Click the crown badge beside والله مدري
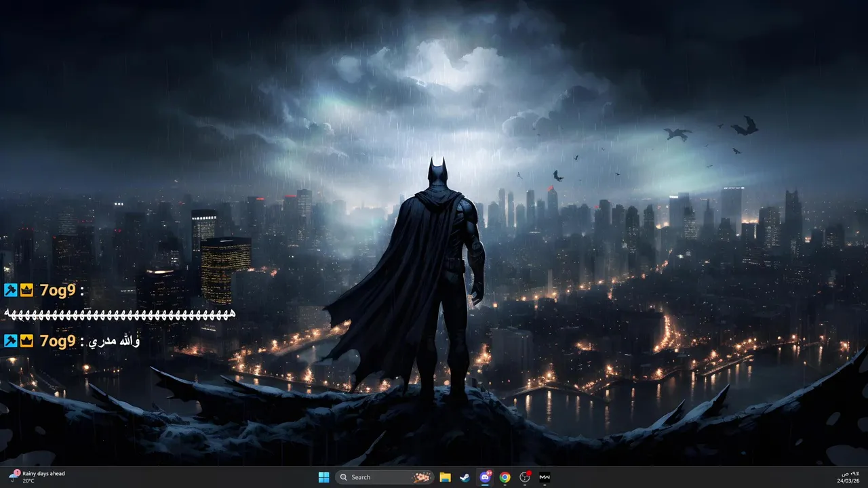This screenshot has width=868, height=488. (x=26, y=341)
